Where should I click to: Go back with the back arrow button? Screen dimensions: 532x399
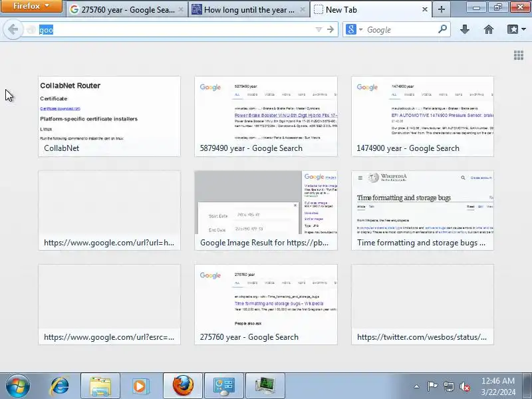13,29
